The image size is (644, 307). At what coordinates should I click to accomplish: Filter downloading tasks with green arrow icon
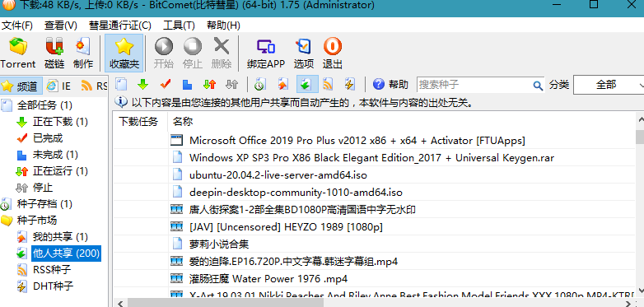tap(142, 85)
